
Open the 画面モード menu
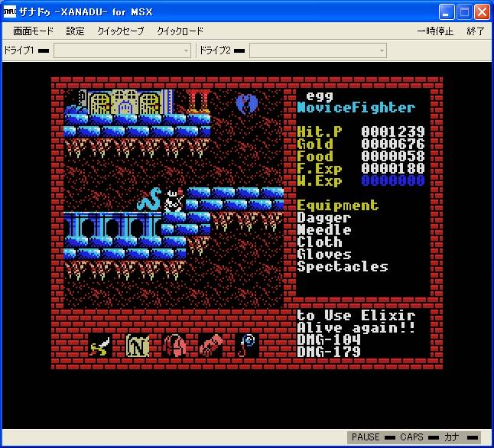[33, 31]
